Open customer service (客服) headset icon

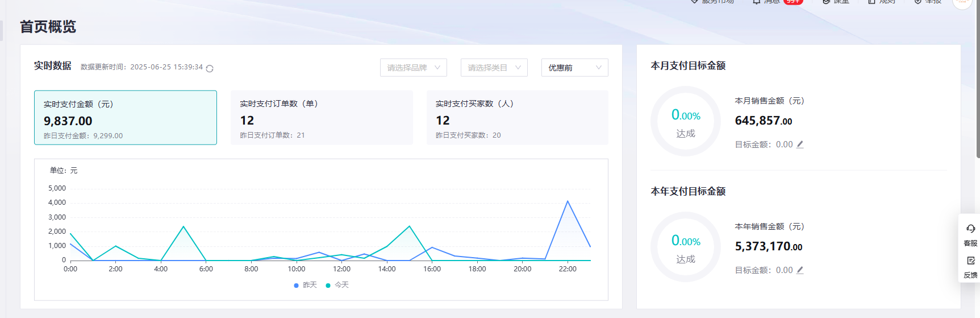coord(970,229)
